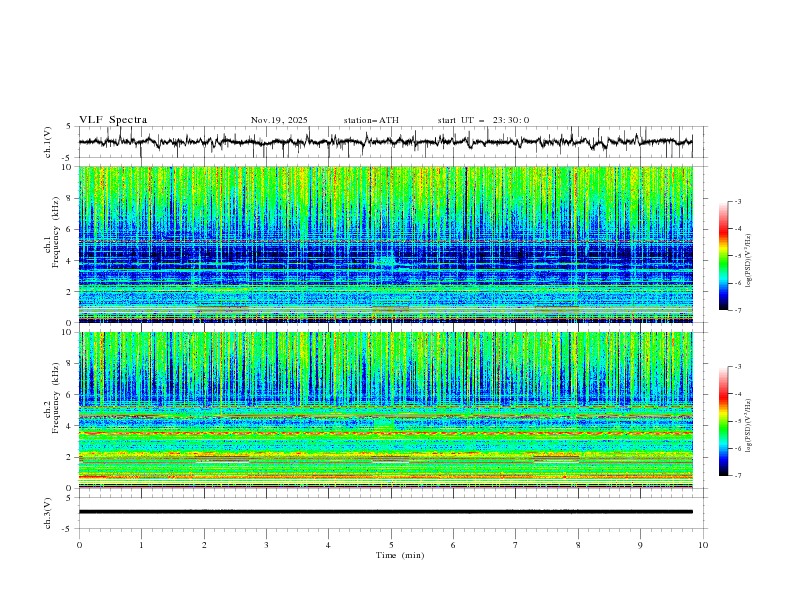
Task: Click the ch.3 flat waveform trace
Action: (x=385, y=512)
